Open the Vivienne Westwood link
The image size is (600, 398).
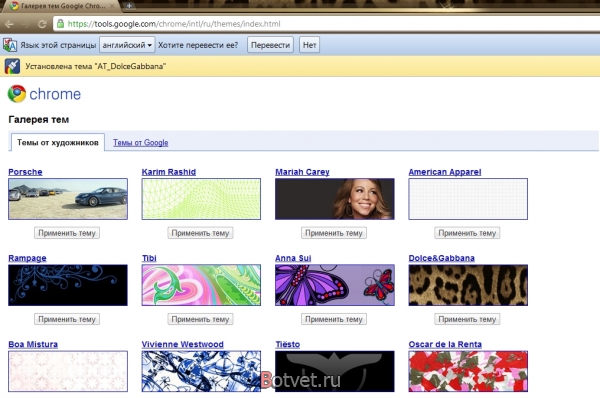click(183, 344)
